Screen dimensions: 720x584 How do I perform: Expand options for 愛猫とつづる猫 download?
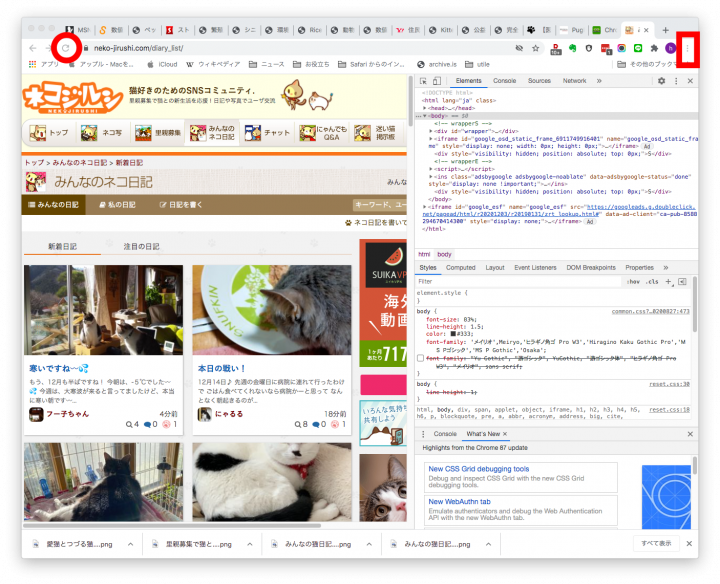coord(130,544)
